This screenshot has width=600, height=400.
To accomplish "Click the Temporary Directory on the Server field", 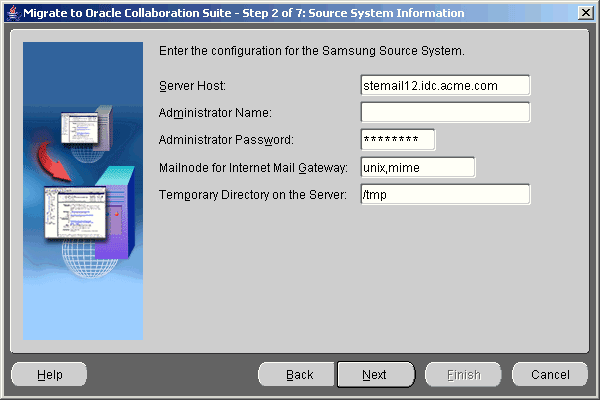I will pyautogui.click(x=445, y=194).
